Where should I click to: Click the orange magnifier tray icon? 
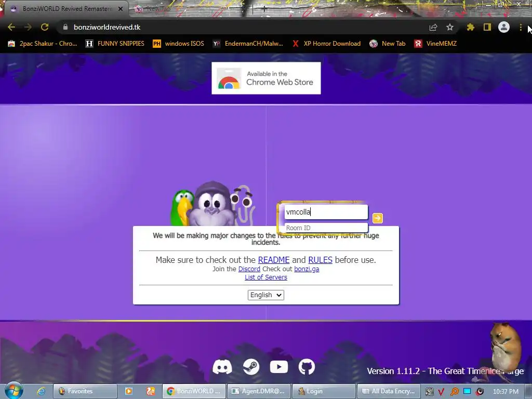(x=455, y=392)
